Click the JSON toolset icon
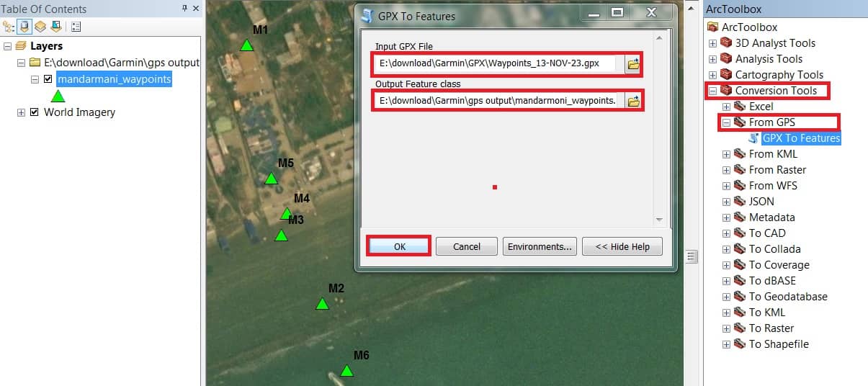Viewport: 868px width, 386px height. click(740, 202)
